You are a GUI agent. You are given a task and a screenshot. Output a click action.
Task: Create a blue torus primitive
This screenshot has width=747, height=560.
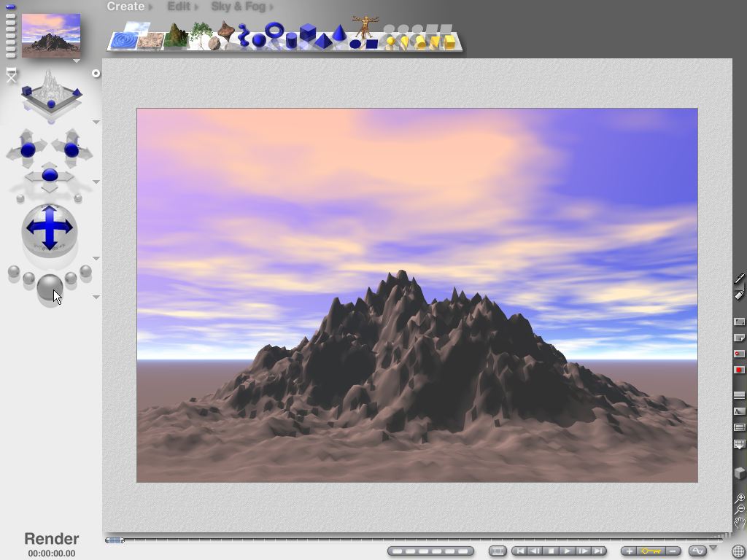[x=274, y=30]
